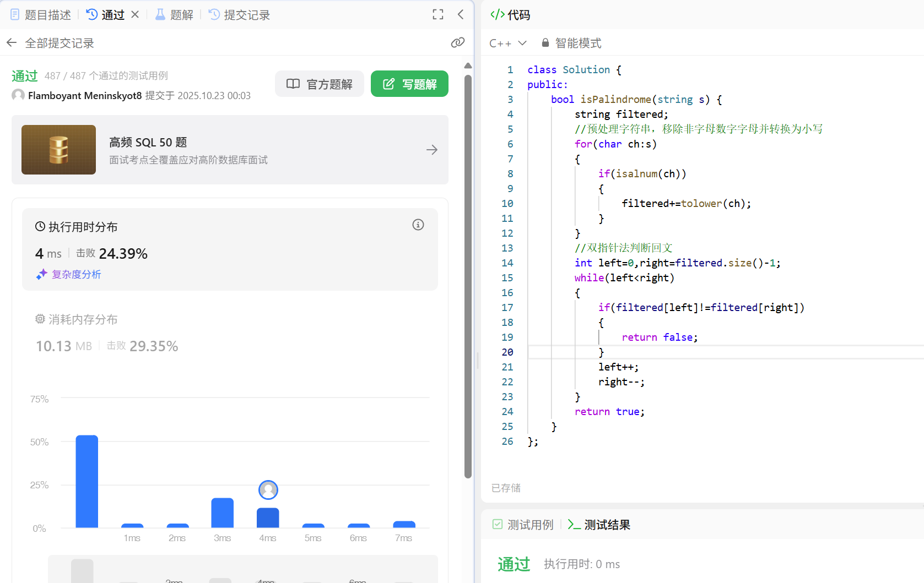Click the fullscreen expand icon
Screen dimensions: 924x583
click(x=438, y=15)
